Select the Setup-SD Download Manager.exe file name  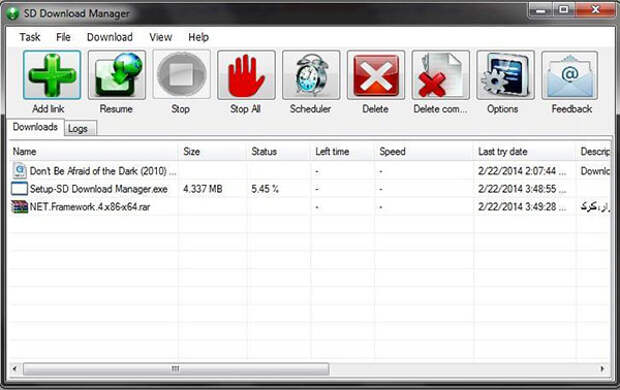(99, 189)
